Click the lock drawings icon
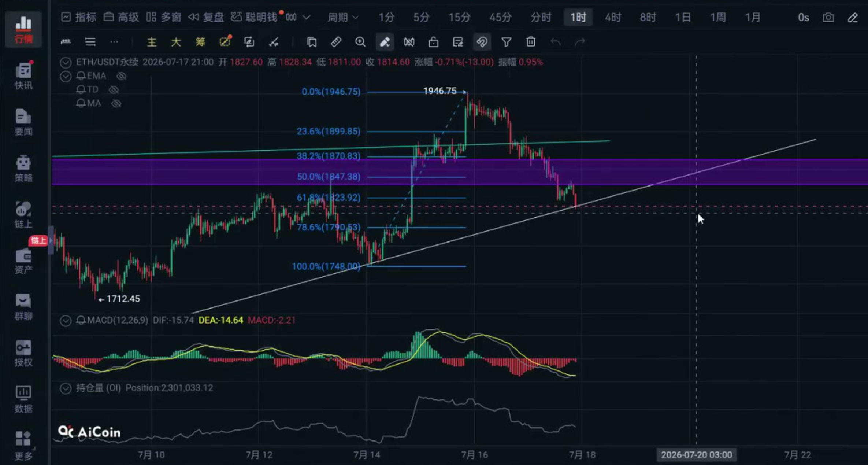The width and height of the screenshot is (868, 465). point(433,42)
